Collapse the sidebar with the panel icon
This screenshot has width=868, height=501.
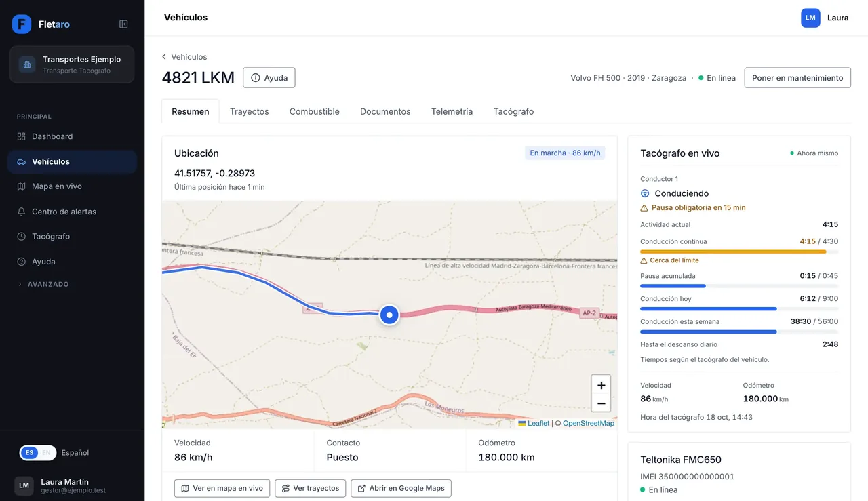click(123, 24)
